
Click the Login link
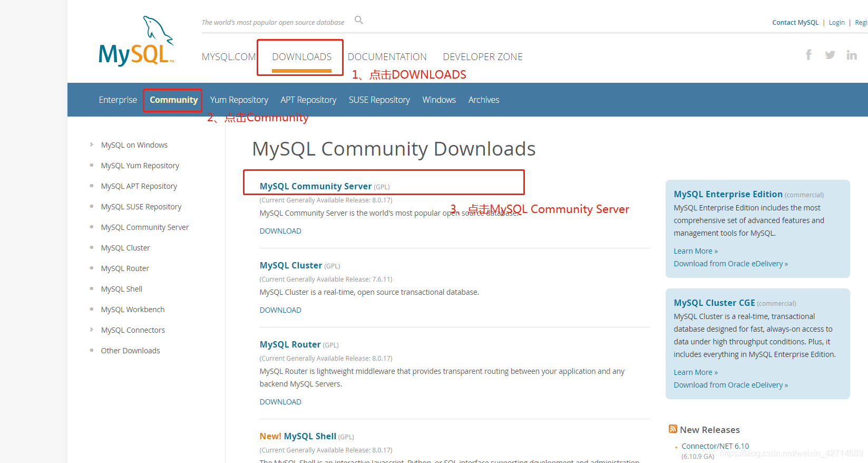837,23
